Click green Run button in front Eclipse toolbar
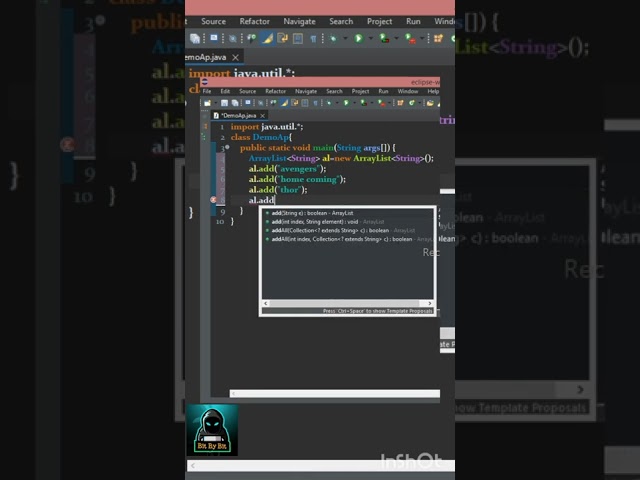The height and width of the screenshot is (480, 640). point(346,103)
